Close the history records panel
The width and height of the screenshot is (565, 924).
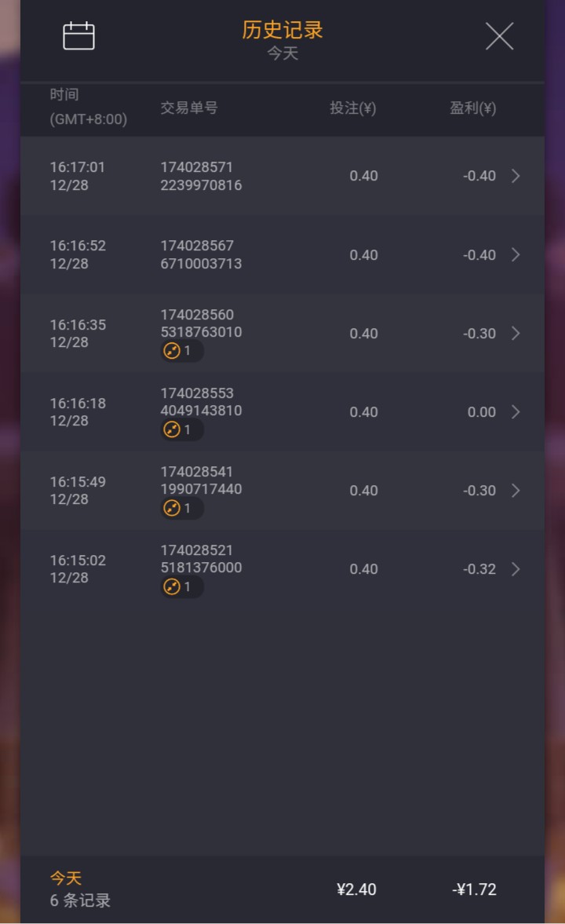(499, 36)
